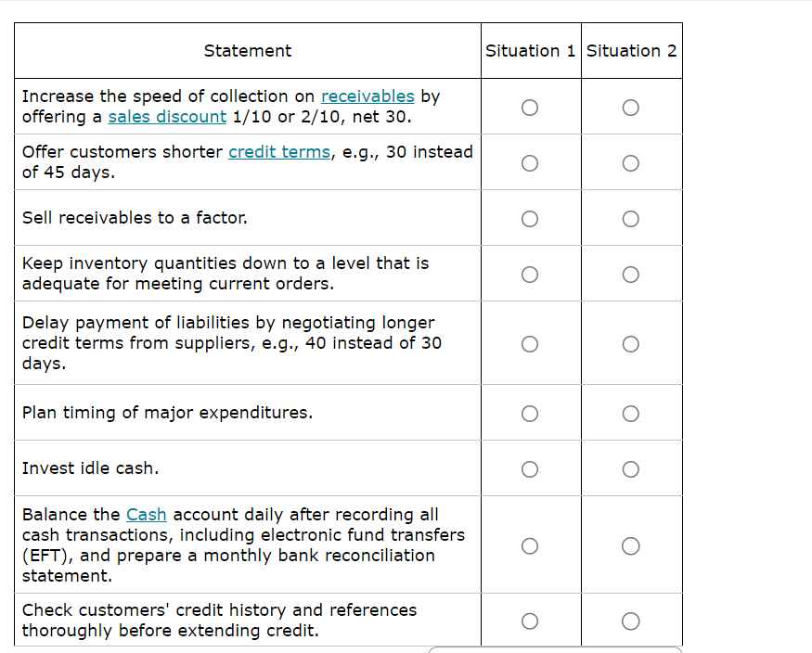812x653 pixels.
Task: Select Situation 2 for planning major expenditures
Action: (631, 413)
